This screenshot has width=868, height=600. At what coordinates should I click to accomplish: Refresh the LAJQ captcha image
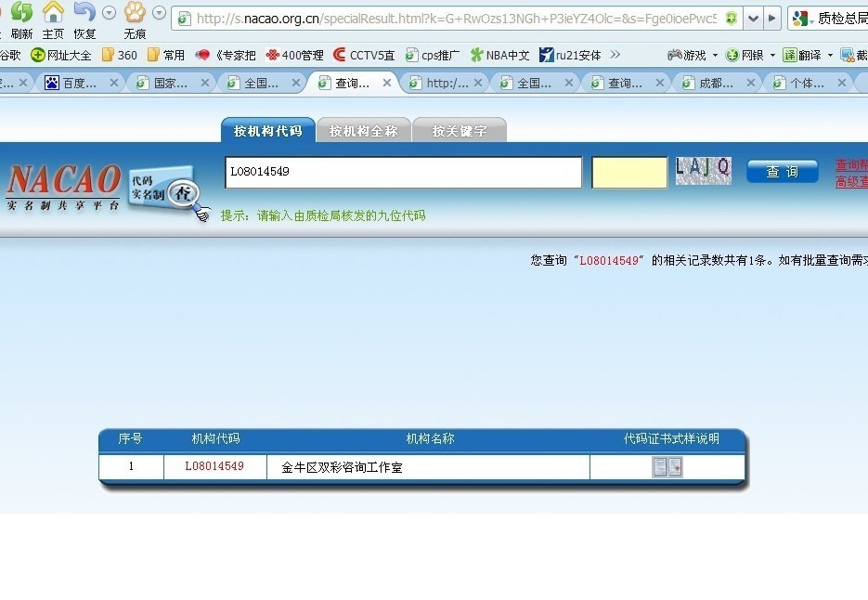coord(704,171)
